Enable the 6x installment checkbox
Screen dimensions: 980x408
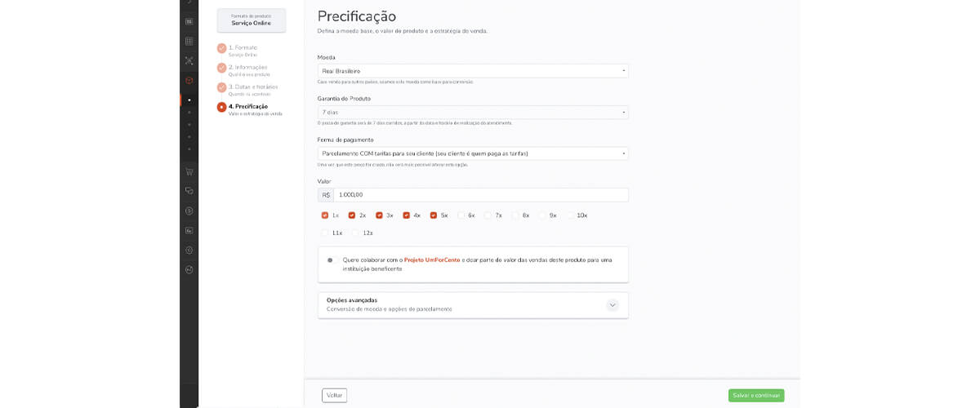[x=461, y=215]
